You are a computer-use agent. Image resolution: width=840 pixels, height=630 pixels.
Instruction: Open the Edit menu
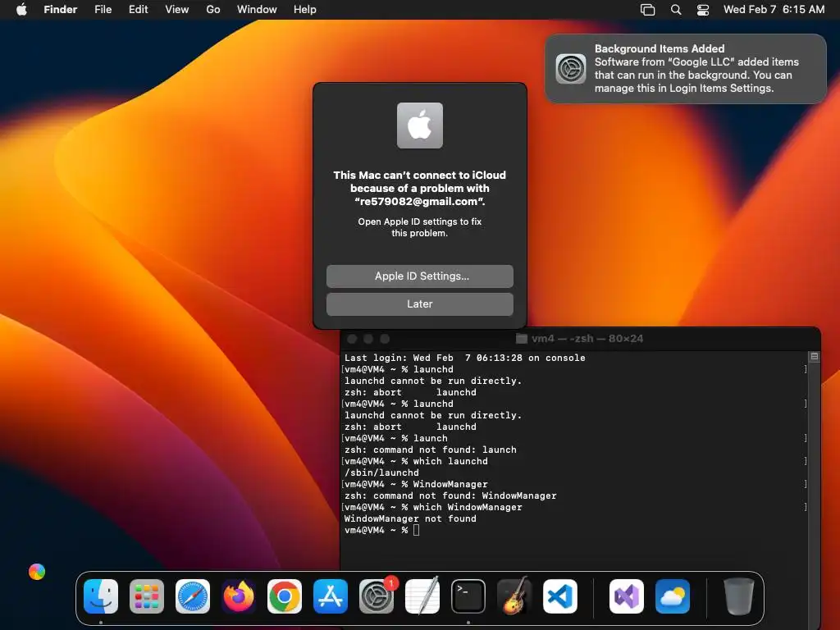(x=138, y=10)
